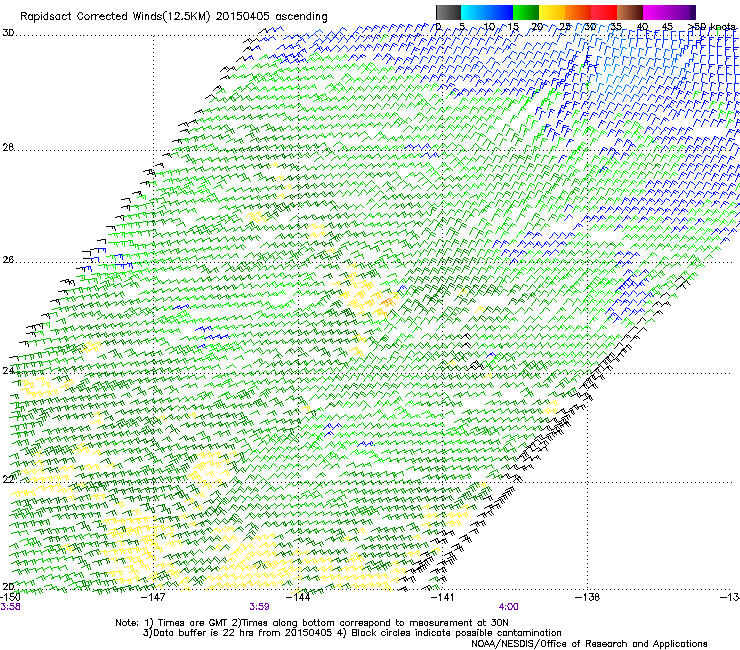Click the latitude label '22'
The height and width of the screenshot is (650, 740).
point(8,480)
